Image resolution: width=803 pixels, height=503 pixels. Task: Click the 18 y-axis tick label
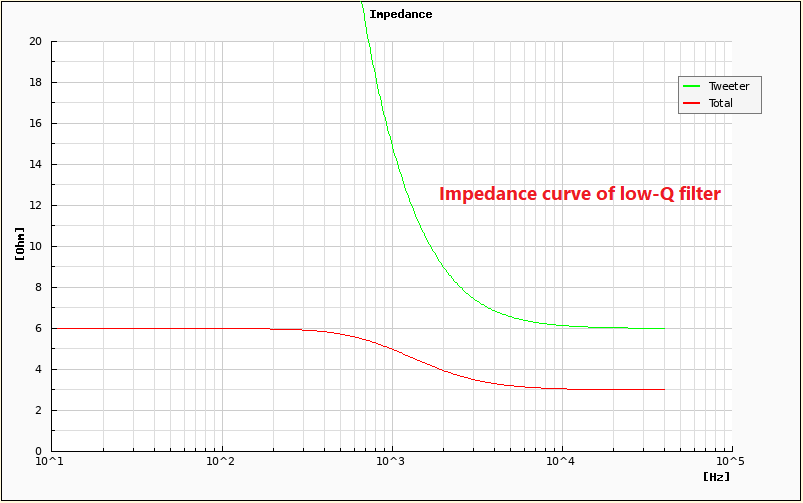tap(35, 82)
